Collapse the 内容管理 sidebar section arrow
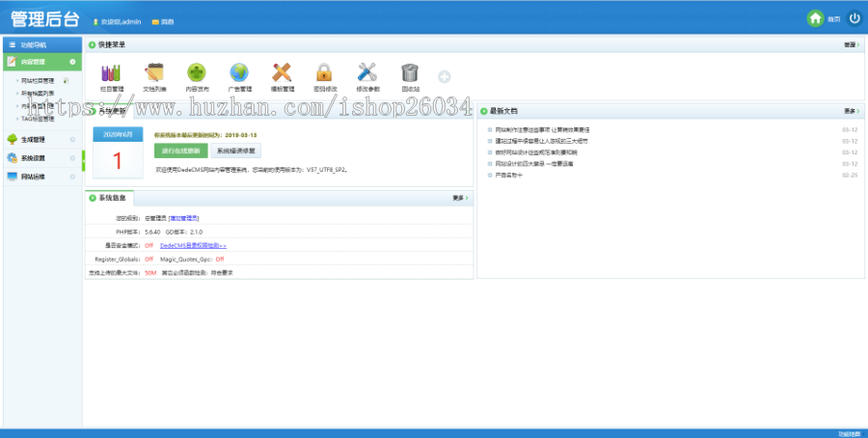868x438 pixels. click(x=72, y=62)
